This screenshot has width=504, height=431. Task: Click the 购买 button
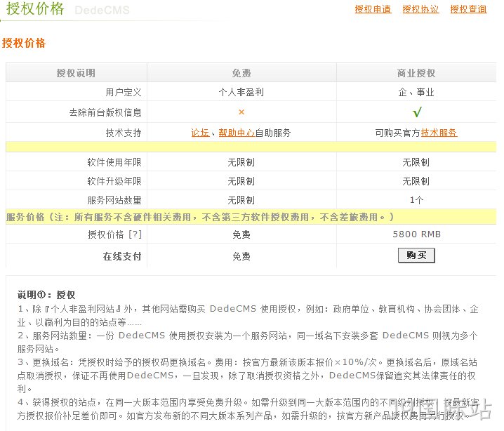(416, 256)
